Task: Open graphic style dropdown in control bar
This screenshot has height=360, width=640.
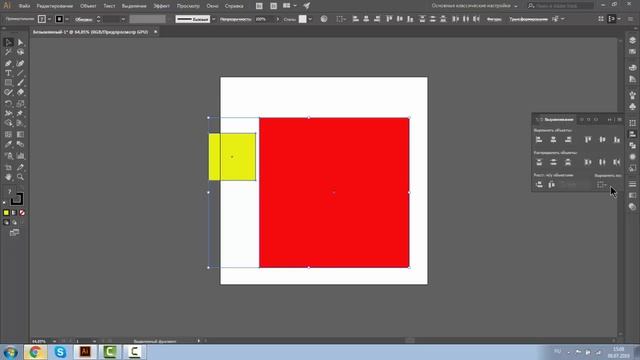Action: click(x=310, y=19)
